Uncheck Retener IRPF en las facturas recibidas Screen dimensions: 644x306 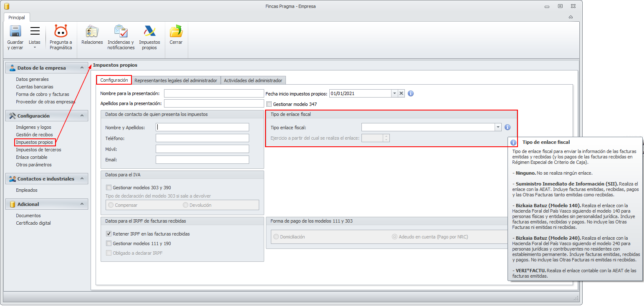[109, 234]
